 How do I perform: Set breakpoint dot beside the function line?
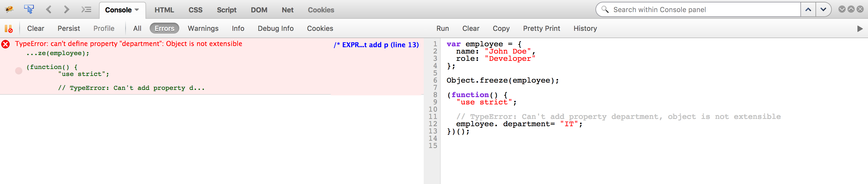[x=19, y=71]
